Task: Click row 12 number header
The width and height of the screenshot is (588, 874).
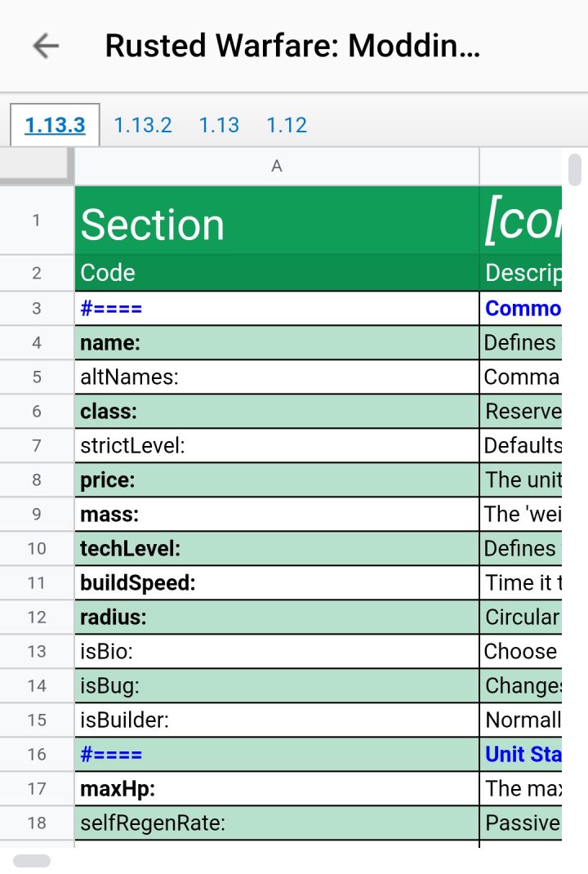Action: point(37,617)
